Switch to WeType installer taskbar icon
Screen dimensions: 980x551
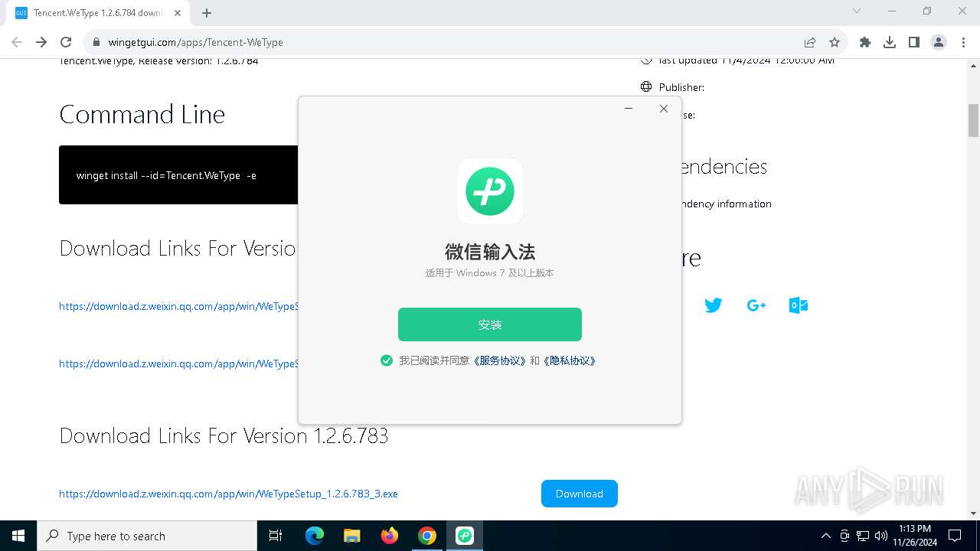pyautogui.click(x=465, y=536)
